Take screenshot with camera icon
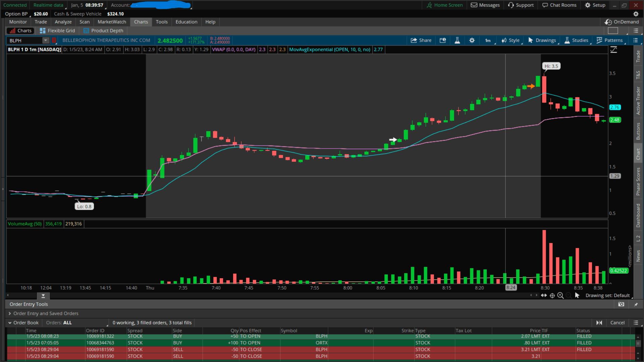 pos(621,304)
